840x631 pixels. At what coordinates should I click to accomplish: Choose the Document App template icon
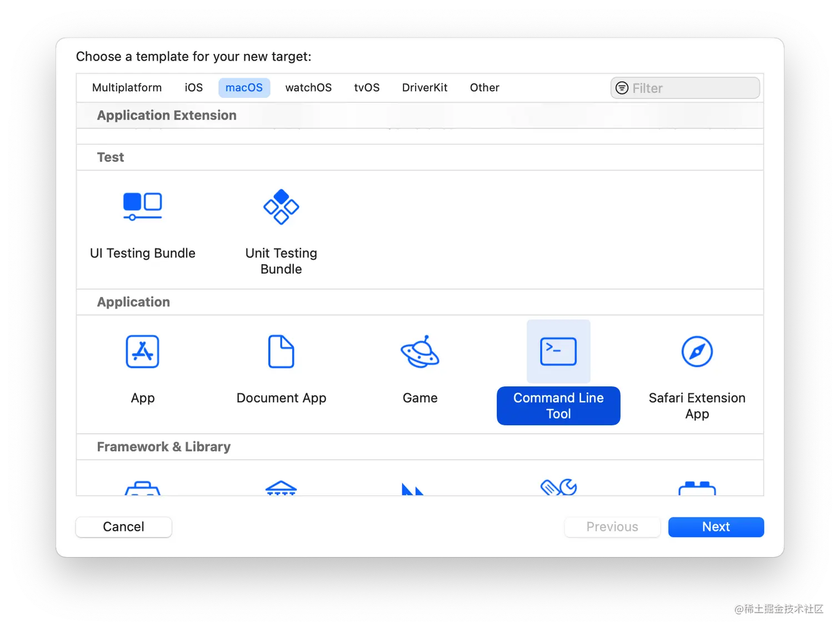pos(281,351)
